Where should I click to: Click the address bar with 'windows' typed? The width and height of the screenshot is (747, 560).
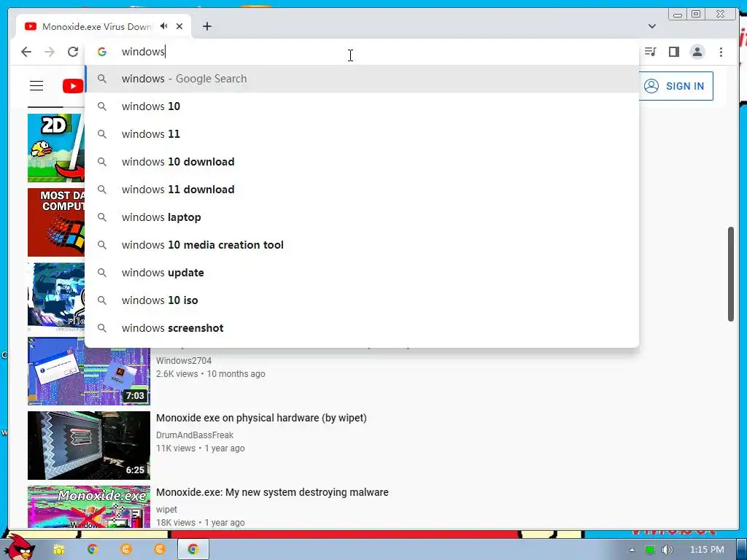[x=362, y=52]
